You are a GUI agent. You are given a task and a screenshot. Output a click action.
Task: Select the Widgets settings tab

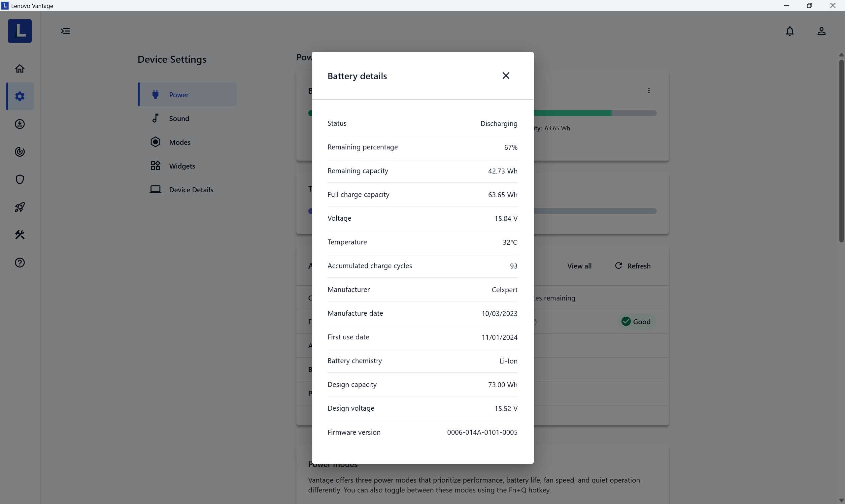pyautogui.click(x=187, y=166)
